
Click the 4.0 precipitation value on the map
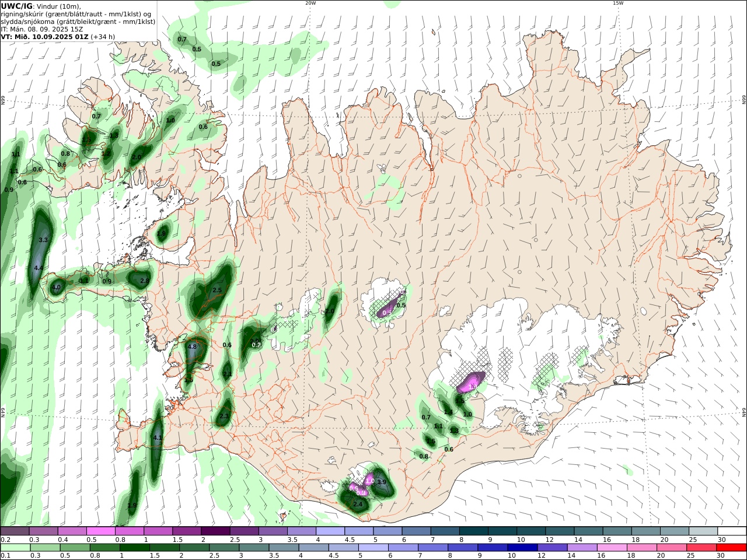pyautogui.click(x=57, y=287)
